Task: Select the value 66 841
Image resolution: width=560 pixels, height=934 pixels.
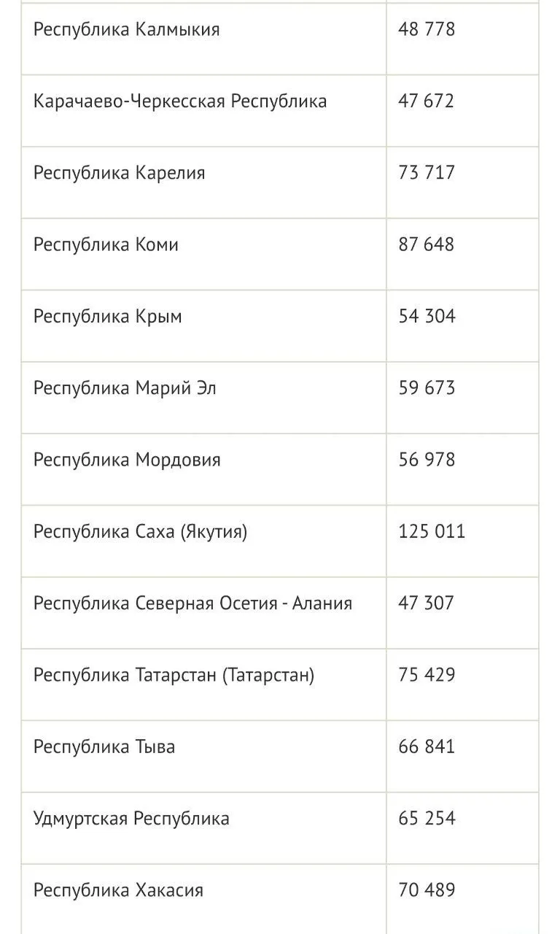Action: [x=427, y=746]
